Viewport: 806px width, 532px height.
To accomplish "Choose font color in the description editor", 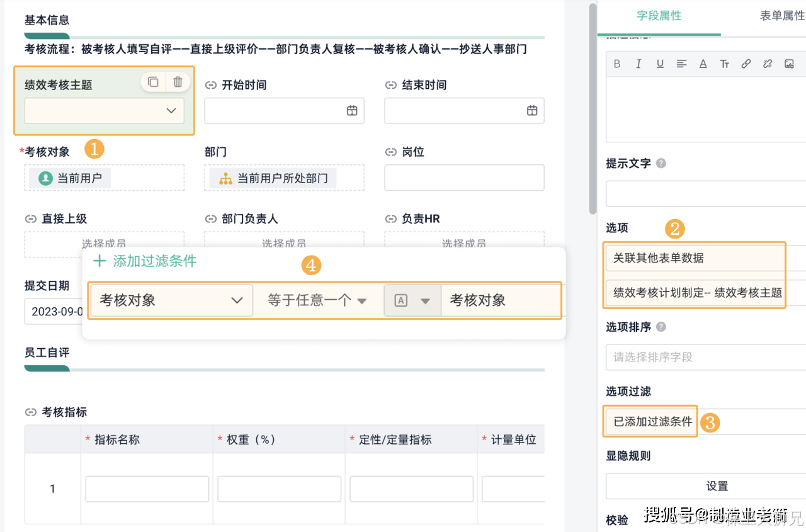I will pyautogui.click(x=703, y=64).
